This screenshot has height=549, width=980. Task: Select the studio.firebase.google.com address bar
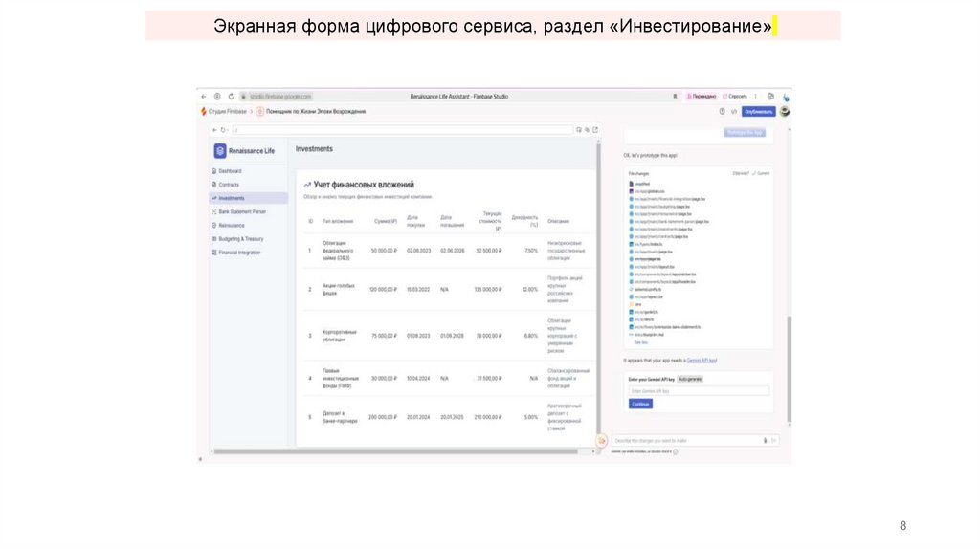click(280, 97)
